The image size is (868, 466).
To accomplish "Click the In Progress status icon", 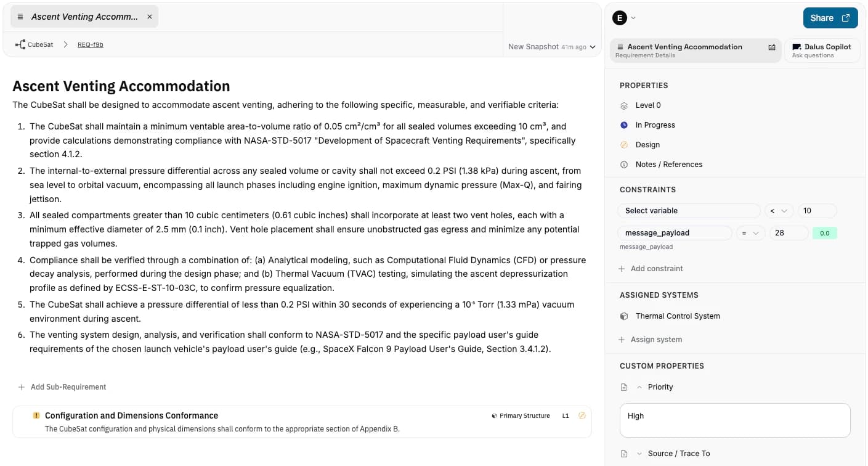I will click(x=624, y=125).
